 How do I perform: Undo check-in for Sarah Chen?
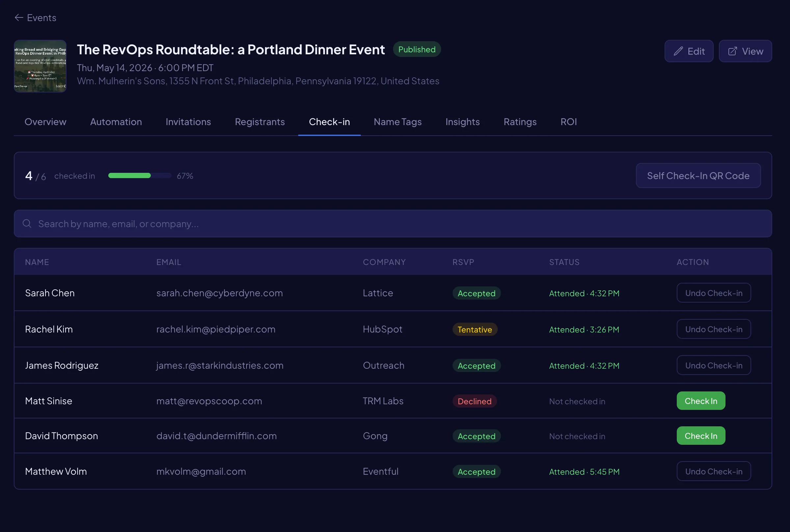pyautogui.click(x=713, y=293)
